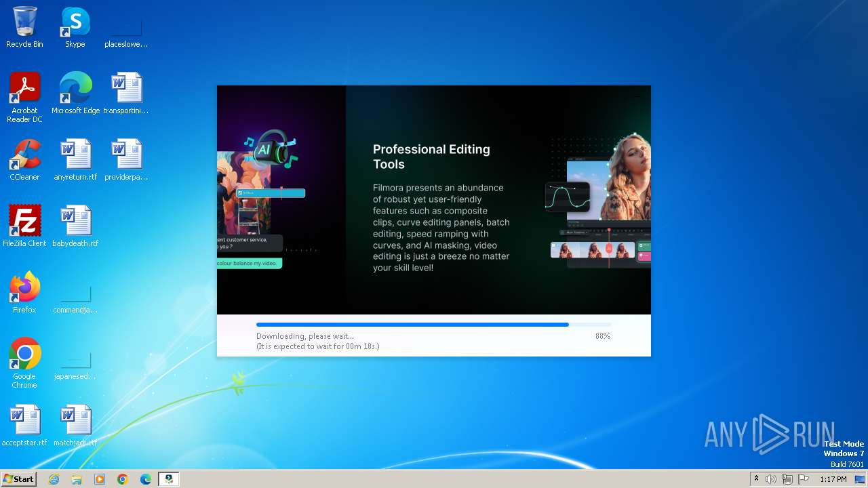868x488 pixels.
Task: Click the curve editing panel graphic
Action: pos(568,197)
